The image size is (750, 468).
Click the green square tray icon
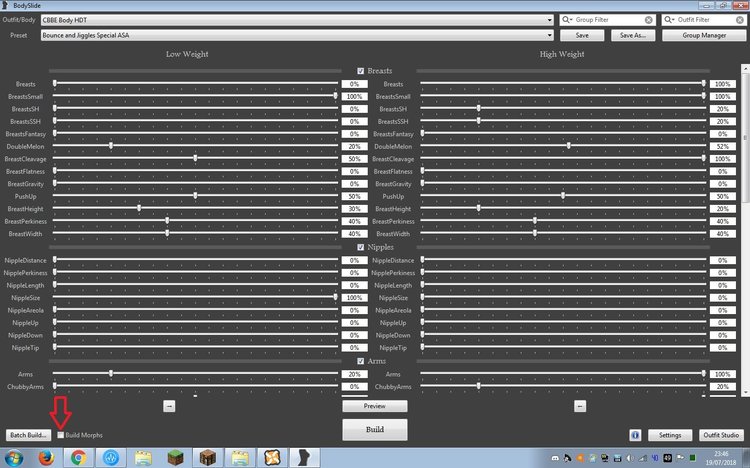[692, 458]
